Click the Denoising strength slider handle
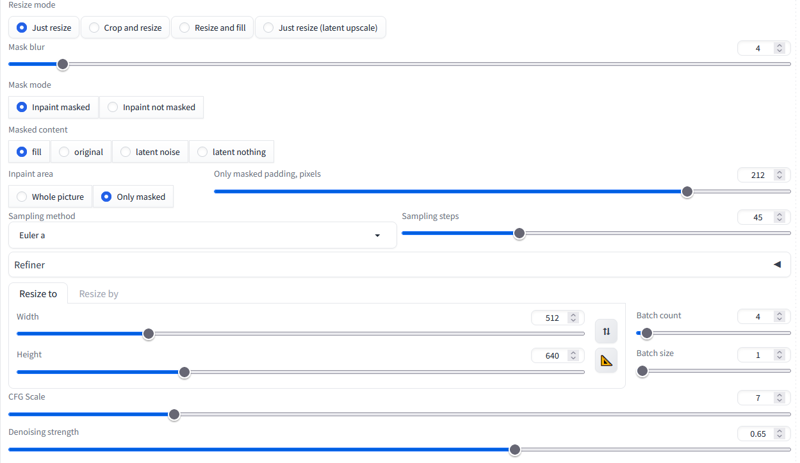The width and height of the screenshot is (800, 463). pyautogui.click(x=515, y=450)
